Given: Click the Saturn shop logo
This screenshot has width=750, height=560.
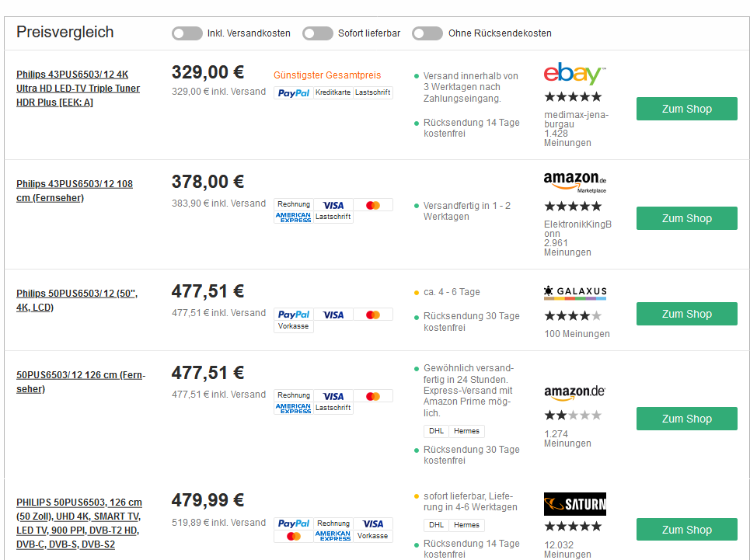Looking at the screenshot, I should pos(575,504).
